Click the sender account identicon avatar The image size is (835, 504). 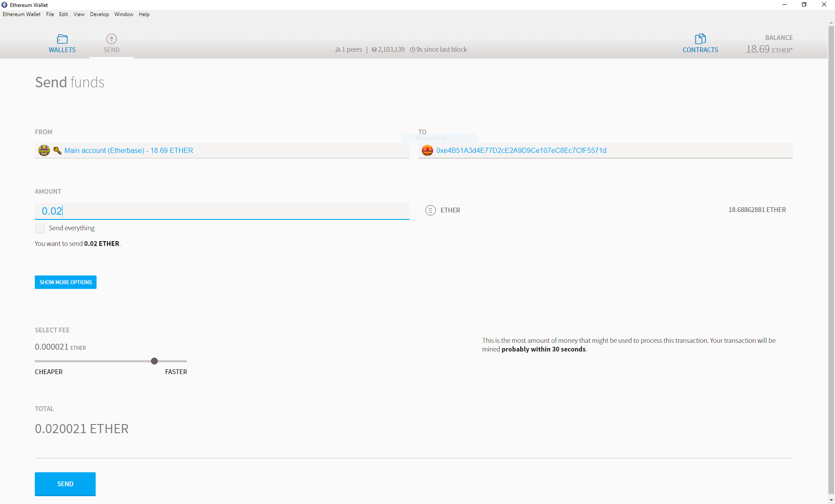pos(44,150)
